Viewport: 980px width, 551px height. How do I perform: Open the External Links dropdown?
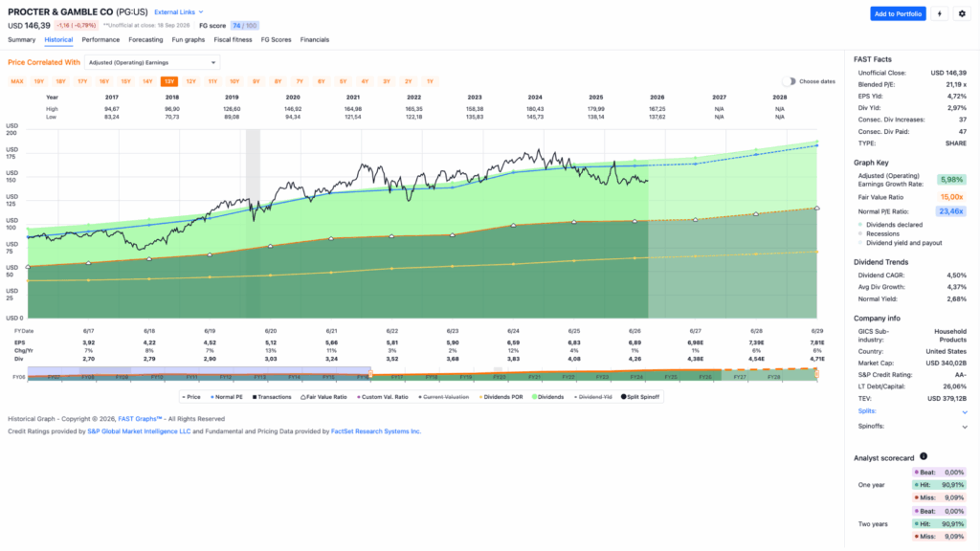(x=179, y=11)
